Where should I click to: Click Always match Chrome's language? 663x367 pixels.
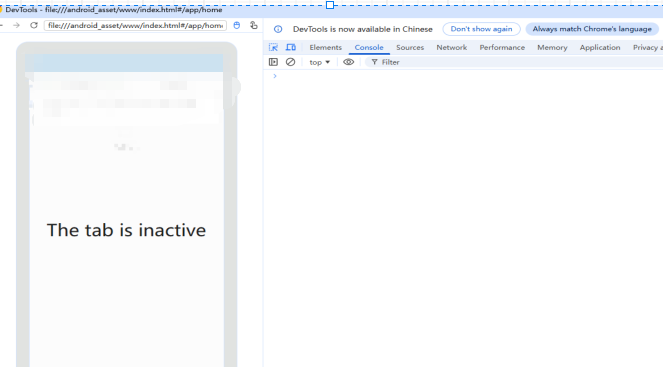[x=592, y=29]
